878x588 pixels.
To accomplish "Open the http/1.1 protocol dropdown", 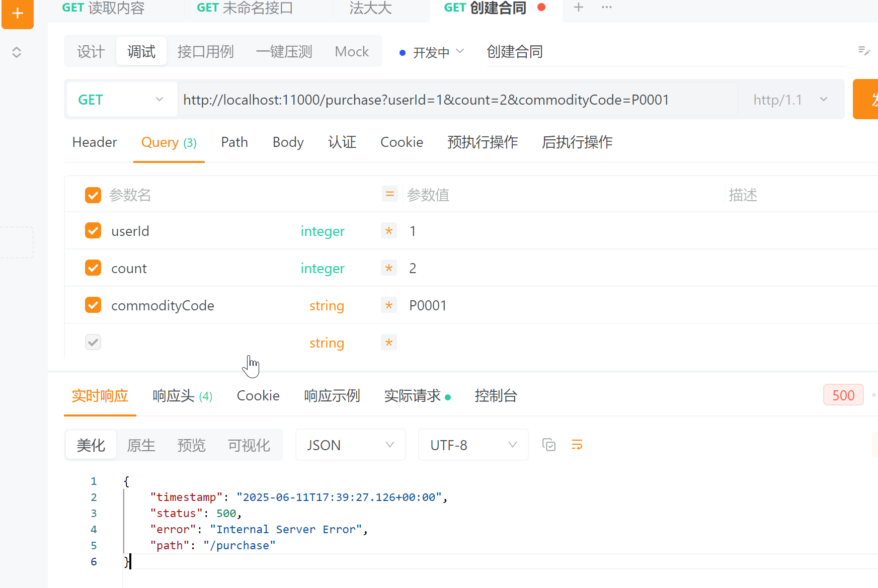I will point(790,100).
